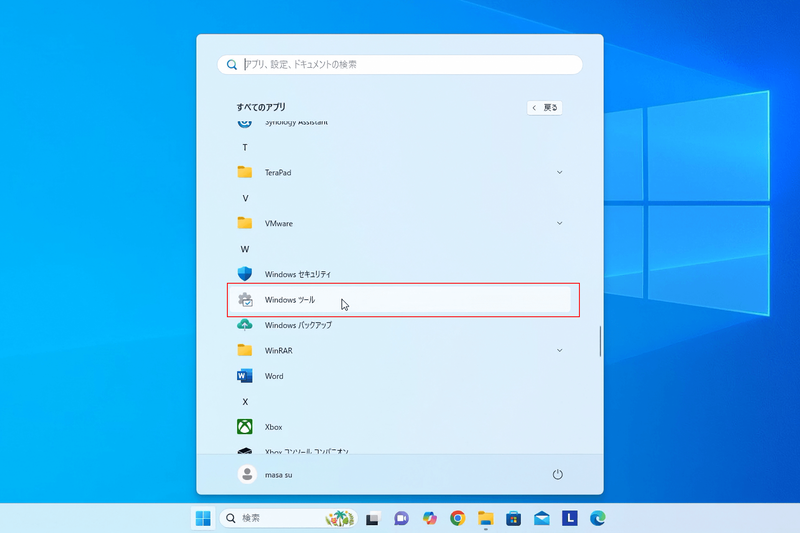The image size is (800, 533).
Task: Open the blue L app on taskbar
Action: tap(570, 518)
